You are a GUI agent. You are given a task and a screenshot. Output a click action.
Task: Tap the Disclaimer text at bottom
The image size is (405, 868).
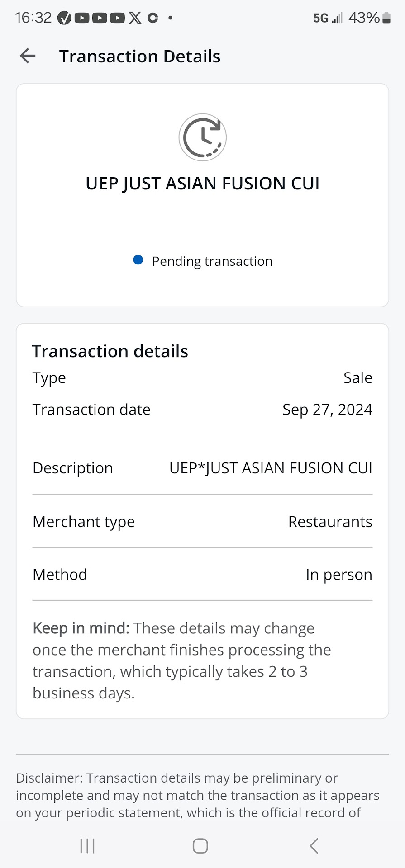(197, 795)
